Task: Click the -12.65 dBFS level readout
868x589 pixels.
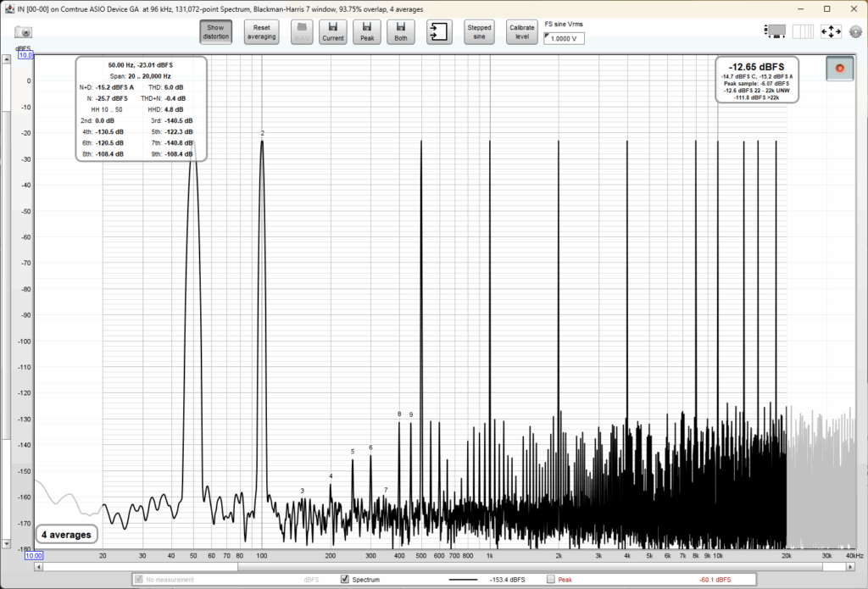Action: pyautogui.click(x=756, y=66)
